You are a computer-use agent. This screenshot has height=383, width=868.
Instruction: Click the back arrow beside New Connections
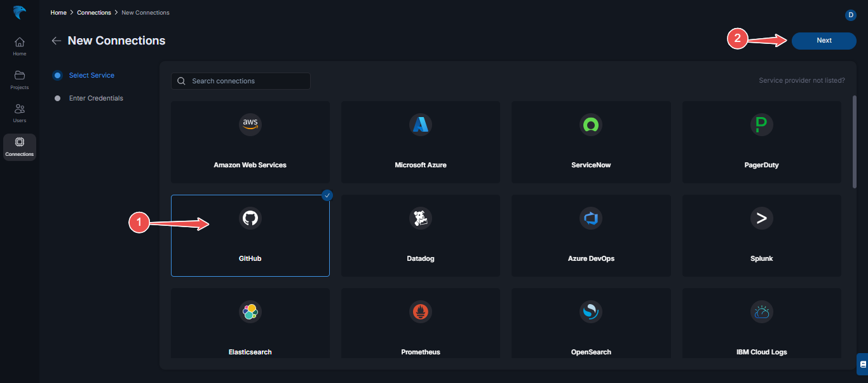(56, 40)
